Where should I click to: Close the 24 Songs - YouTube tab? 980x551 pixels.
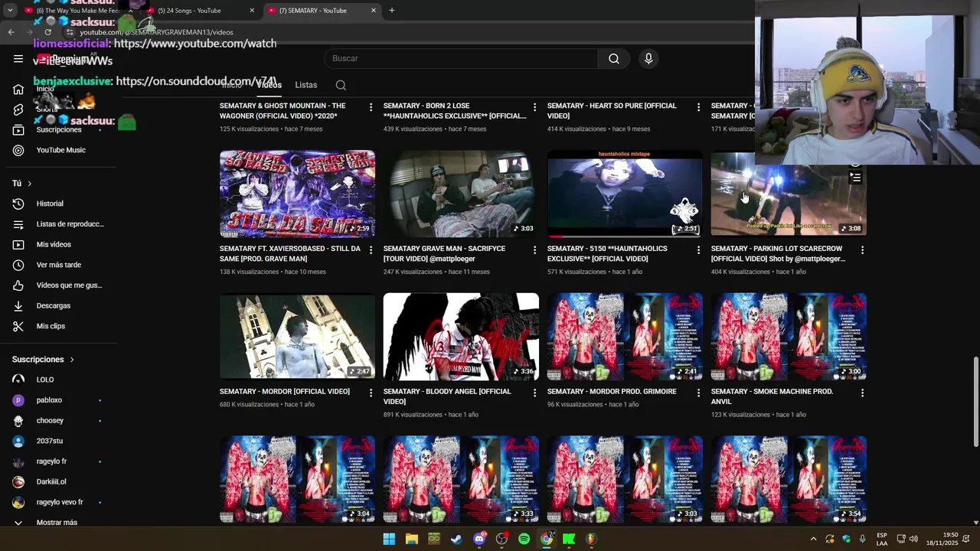click(252, 11)
